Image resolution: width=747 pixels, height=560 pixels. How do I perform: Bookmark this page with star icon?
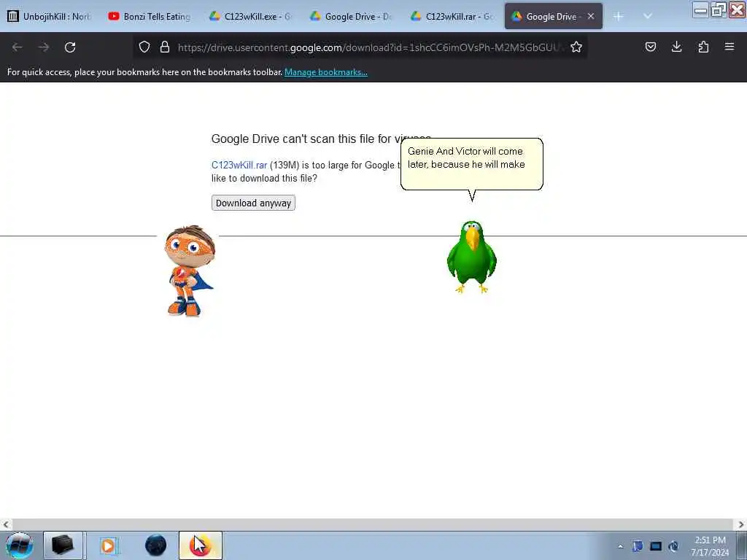(576, 47)
